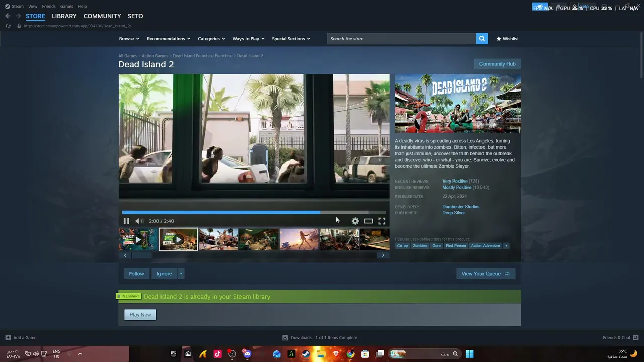The width and height of the screenshot is (644, 362).
Task: Open the dropdown arrow next to Ignore
Action: pyautogui.click(x=181, y=274)
